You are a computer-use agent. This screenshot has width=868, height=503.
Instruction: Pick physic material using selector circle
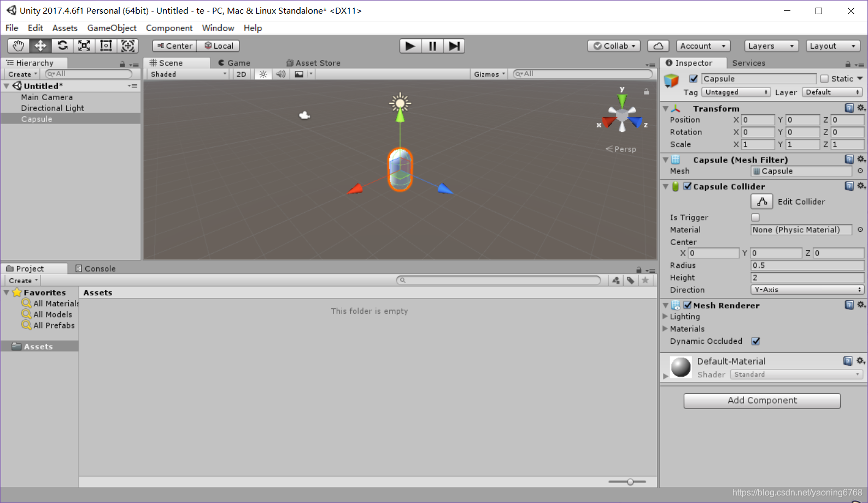click(860, 230)
